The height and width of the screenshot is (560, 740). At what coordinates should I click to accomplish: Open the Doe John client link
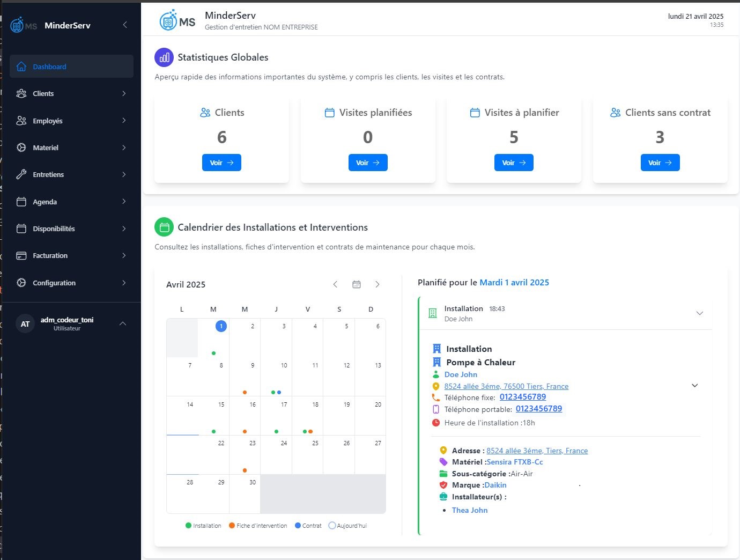click(461, 374)
